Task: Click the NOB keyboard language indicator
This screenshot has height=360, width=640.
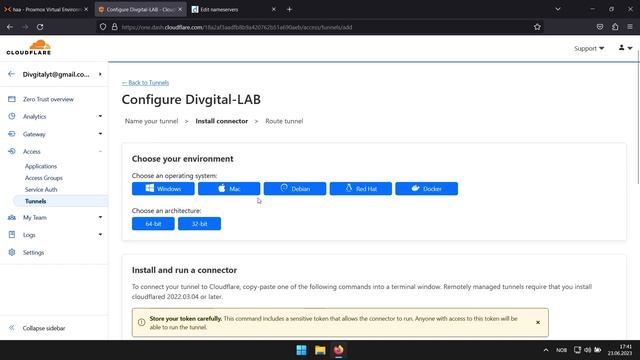Action: coord(561,350)
